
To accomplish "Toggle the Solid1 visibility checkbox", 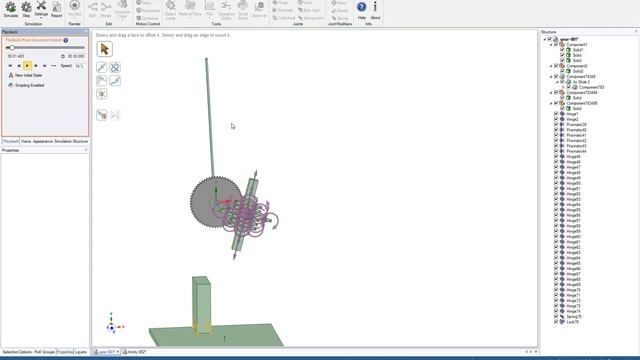I will point(562,50).
